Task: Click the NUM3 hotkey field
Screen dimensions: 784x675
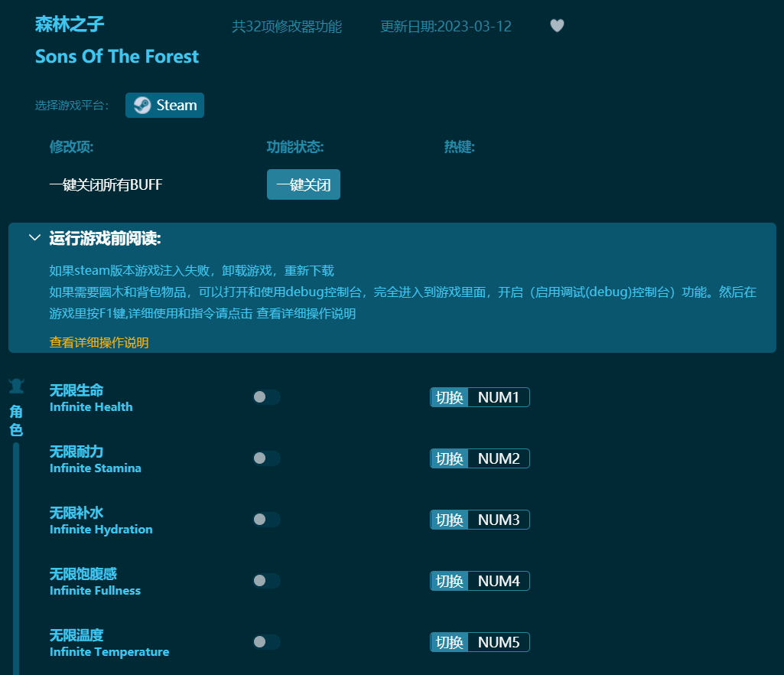Action: click(499, 520)
